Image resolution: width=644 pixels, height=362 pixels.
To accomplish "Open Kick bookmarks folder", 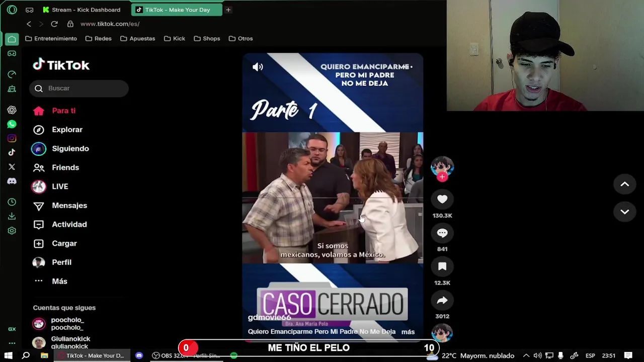I will (x=175, y=38).
